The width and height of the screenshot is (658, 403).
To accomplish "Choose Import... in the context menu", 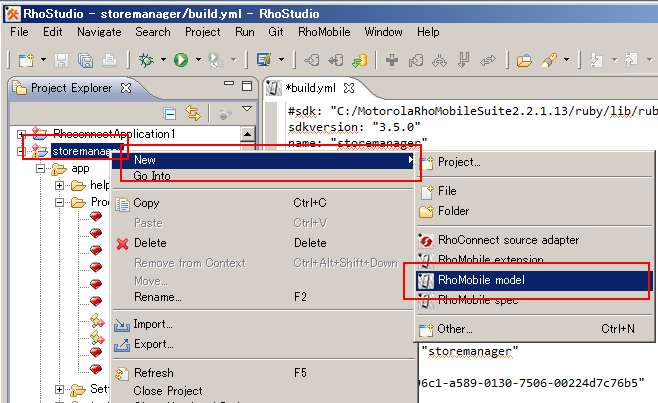I will (x=264, y=324).
